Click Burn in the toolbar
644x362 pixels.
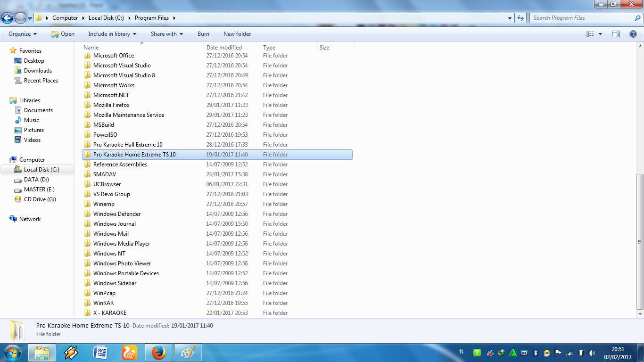[x=203, y=34]
